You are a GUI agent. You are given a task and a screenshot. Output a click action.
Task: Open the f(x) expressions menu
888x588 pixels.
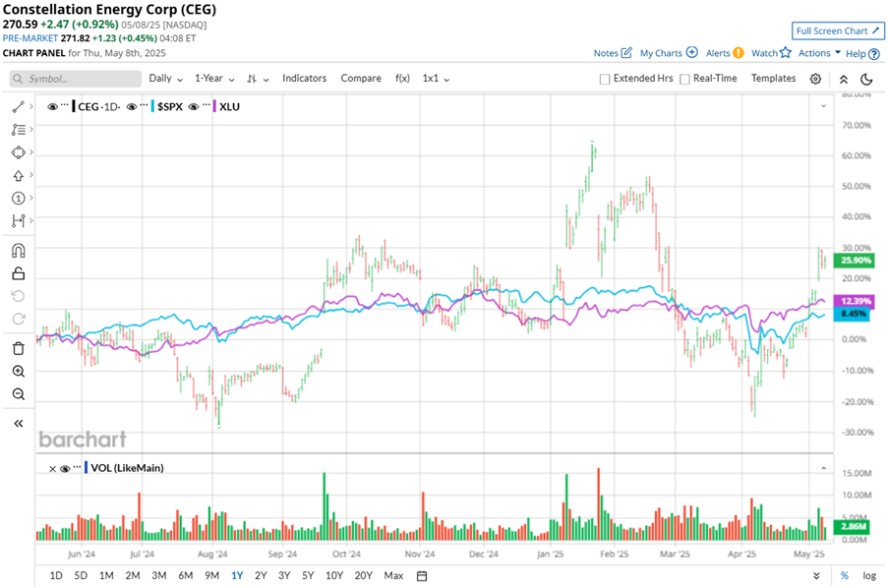(x=402, y=79)
